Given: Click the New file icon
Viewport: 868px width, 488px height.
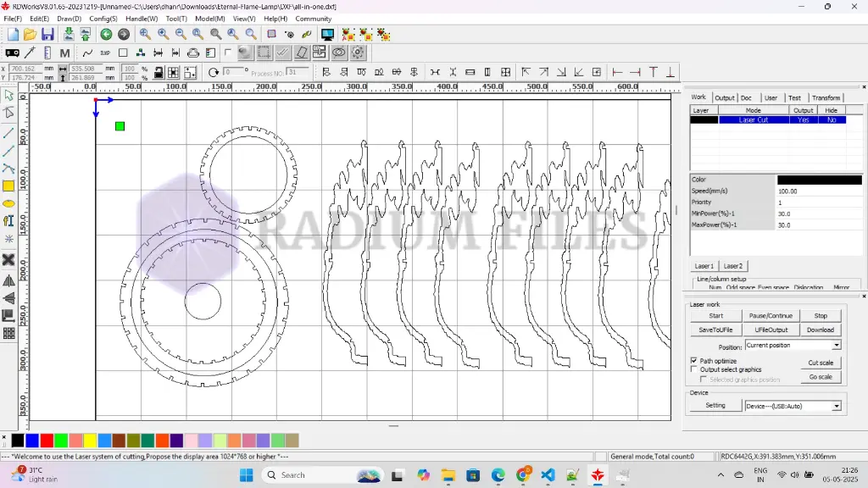Looking at the screenshot, I should (x=13, y=34).
